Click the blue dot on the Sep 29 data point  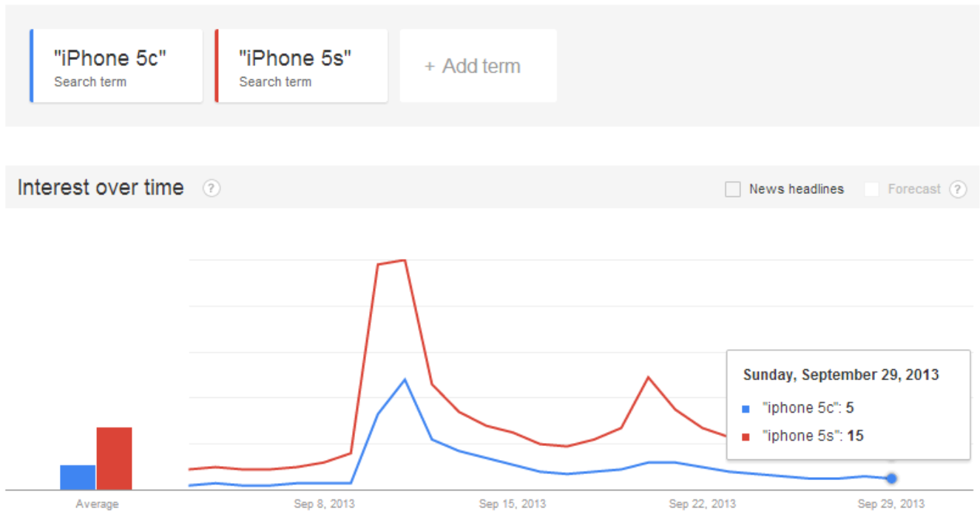[891, 479]
